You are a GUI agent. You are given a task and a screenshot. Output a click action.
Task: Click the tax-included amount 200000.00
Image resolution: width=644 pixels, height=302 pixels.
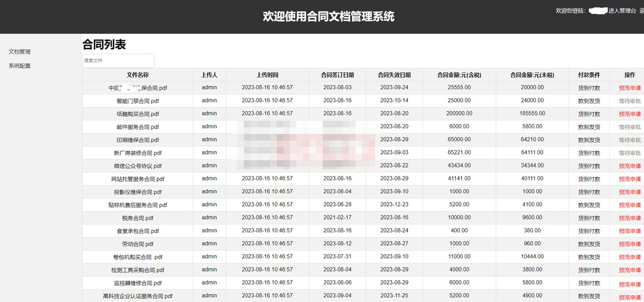point(459,113)
